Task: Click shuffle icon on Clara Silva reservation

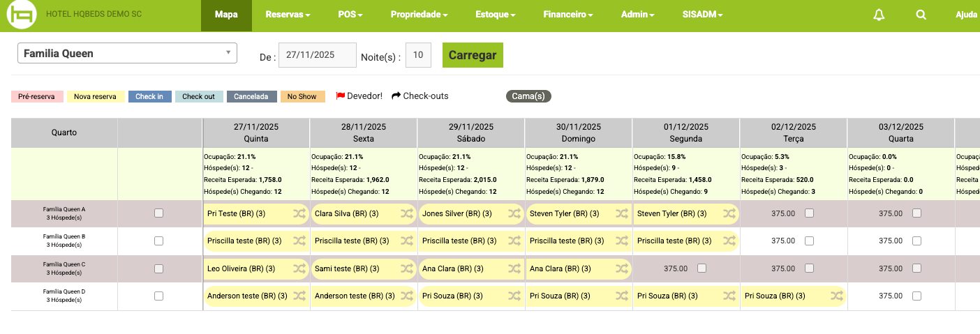Action: tap(406, 213)
